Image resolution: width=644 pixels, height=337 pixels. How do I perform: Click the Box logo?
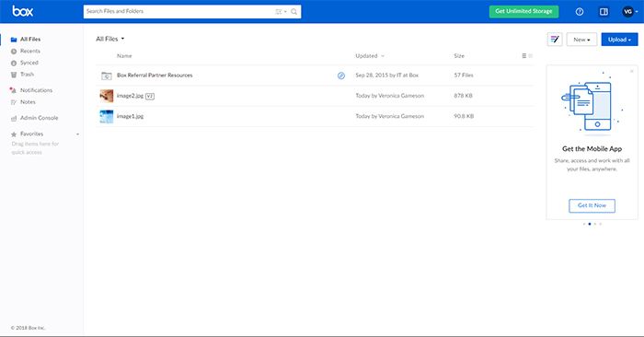23,11
